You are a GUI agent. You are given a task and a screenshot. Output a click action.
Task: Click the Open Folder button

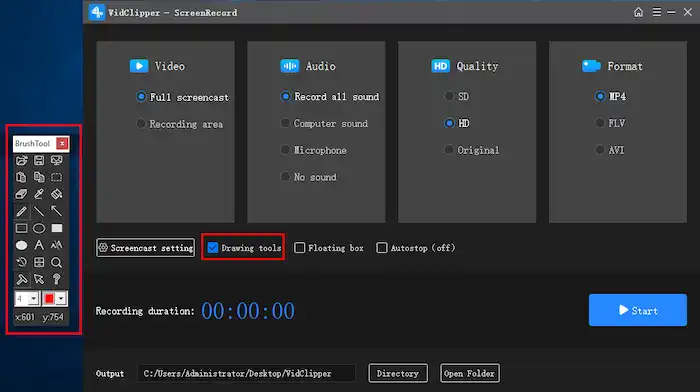470,373
